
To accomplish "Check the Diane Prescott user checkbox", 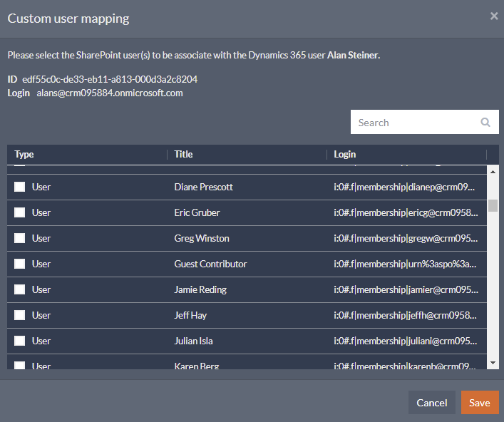I will pos(20,187).
